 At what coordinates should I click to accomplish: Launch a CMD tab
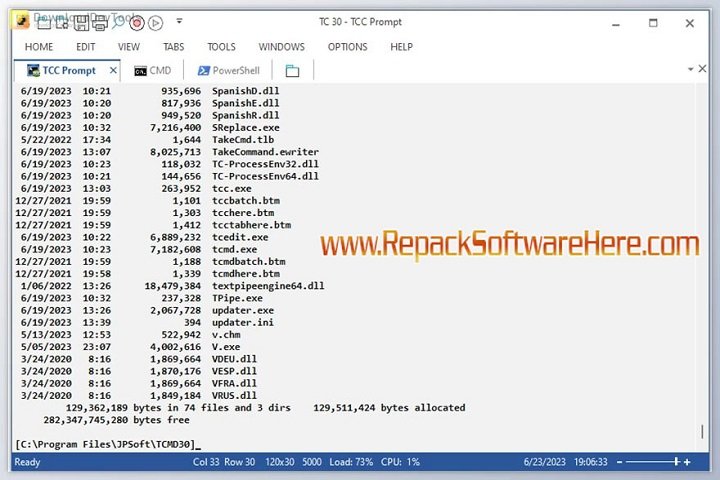[x=152, y=71]
